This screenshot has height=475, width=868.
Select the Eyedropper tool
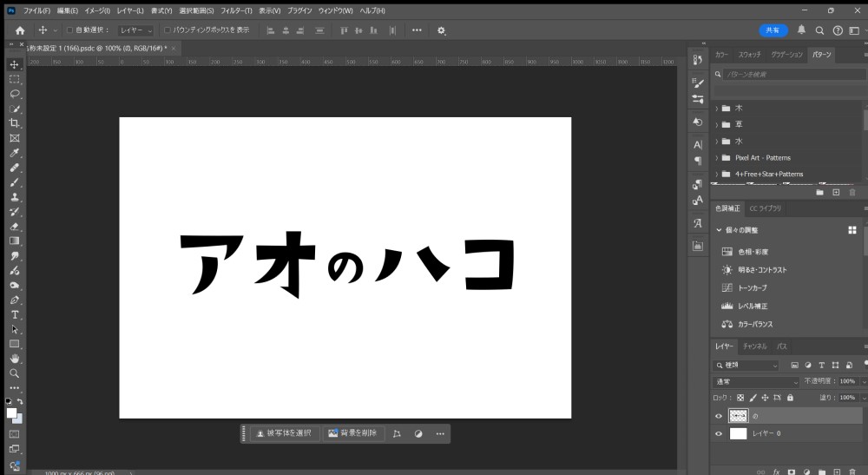pos(15,153)
